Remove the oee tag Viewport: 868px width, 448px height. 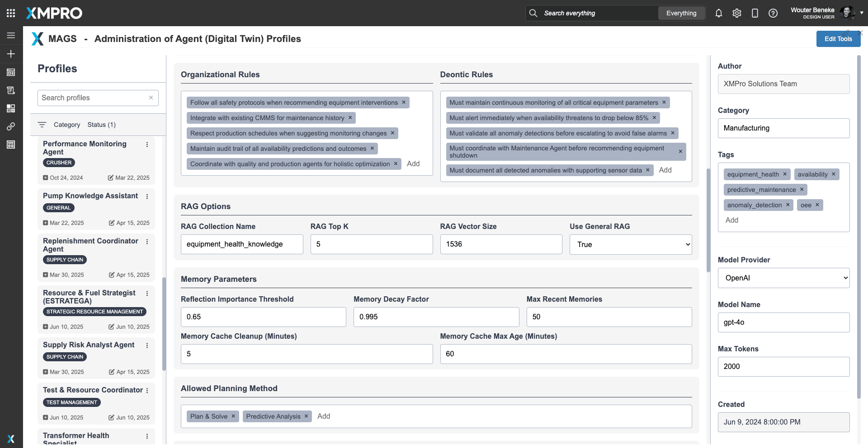(x=817, y=205)
